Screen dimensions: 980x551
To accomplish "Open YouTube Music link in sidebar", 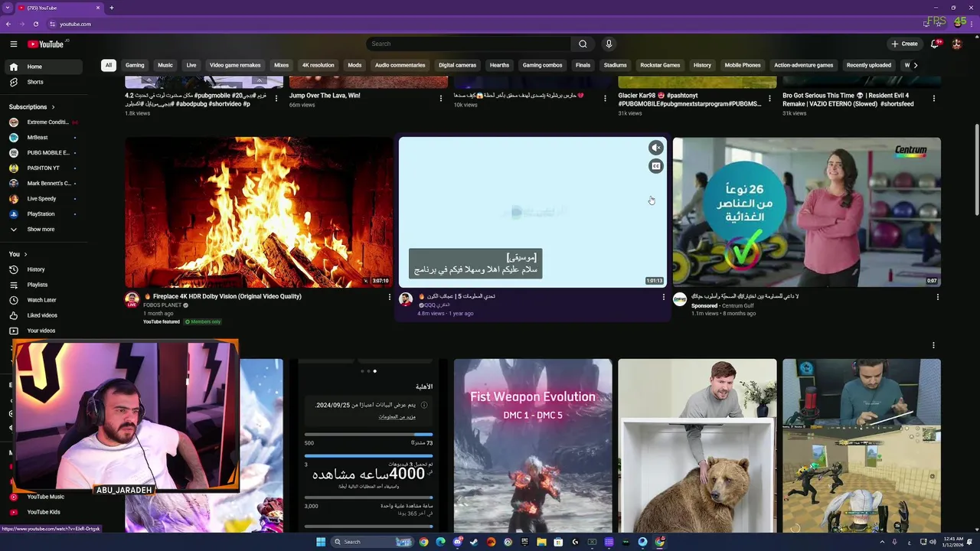I will tap(43, 497).
